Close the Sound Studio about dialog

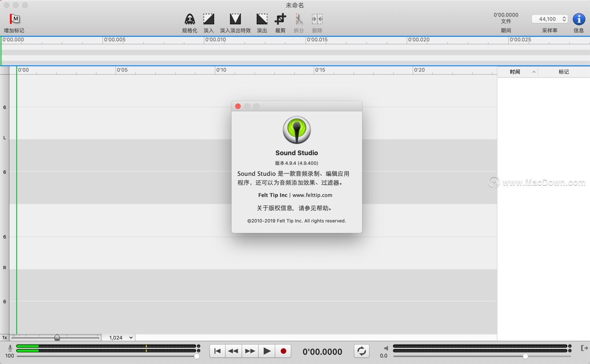point(238,106)
